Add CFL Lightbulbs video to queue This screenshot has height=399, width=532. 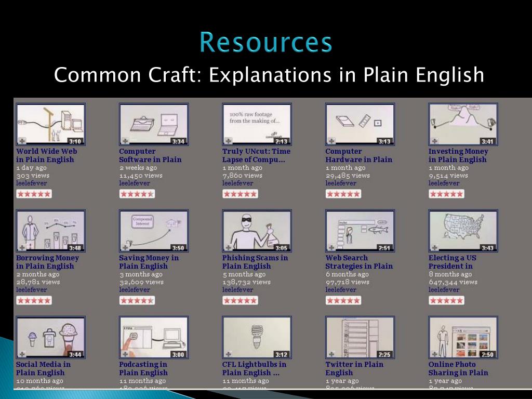click(x=229, y=354)
